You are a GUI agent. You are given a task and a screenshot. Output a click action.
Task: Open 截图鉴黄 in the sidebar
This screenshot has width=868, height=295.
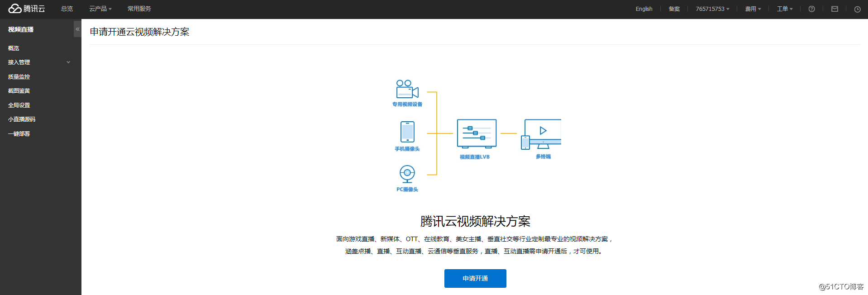click(x=19, y=91)
